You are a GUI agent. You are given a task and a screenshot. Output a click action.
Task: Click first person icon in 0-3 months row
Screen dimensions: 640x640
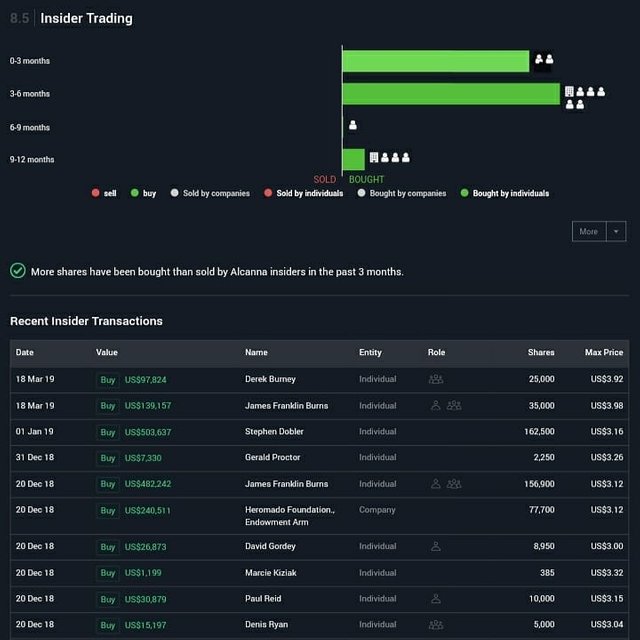coord(539,59)
